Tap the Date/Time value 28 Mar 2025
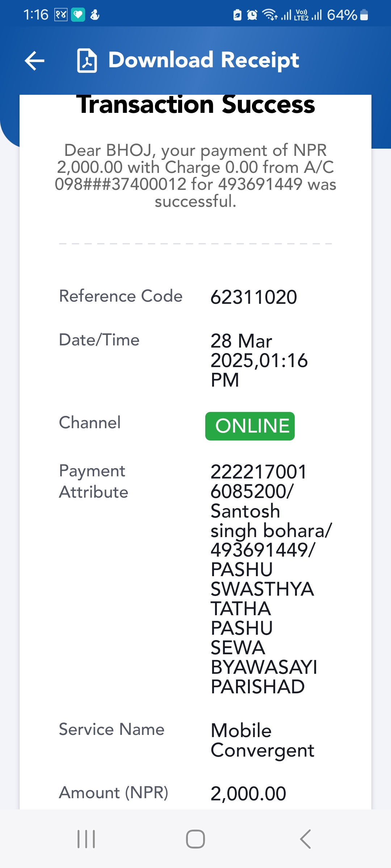The image size is (391, 868). [259, 360]
